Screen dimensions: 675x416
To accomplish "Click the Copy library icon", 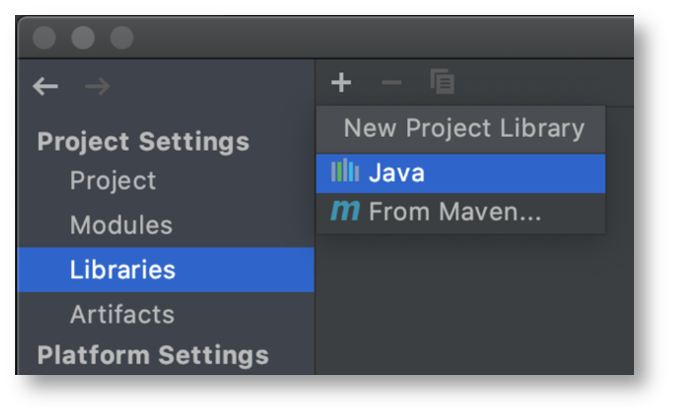I will coord(442,81).
